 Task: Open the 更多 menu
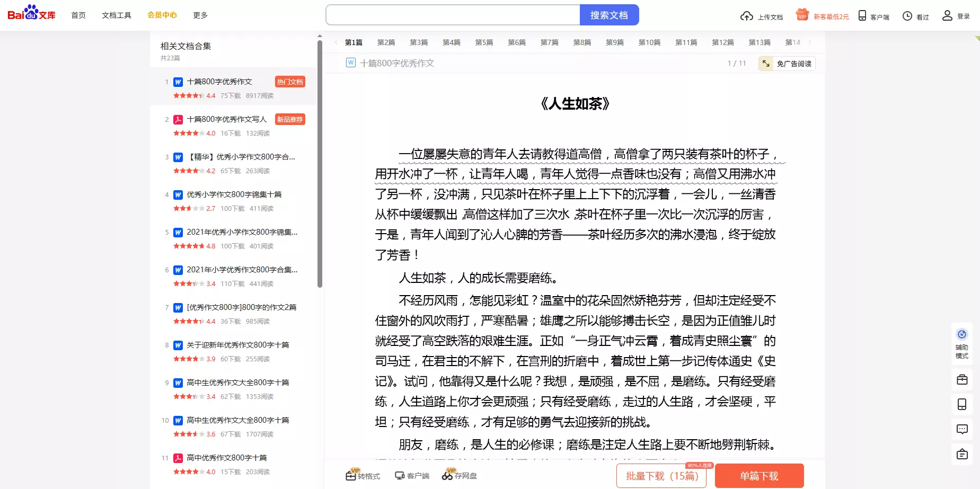tap(200, 15)
